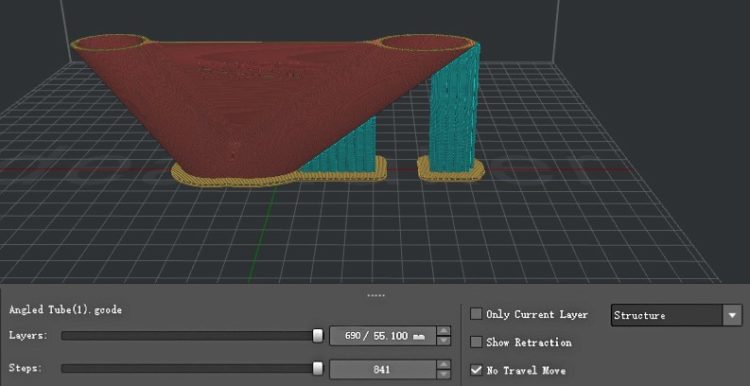This screenshot has width=750, height=386.
Task: Increase layer number with up arrow
Action: pos(444,331)
